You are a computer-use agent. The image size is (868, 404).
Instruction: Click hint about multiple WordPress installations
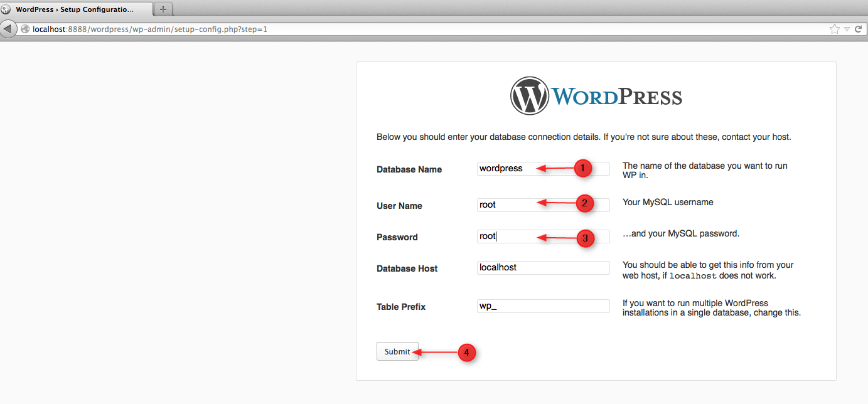(712, 307)
